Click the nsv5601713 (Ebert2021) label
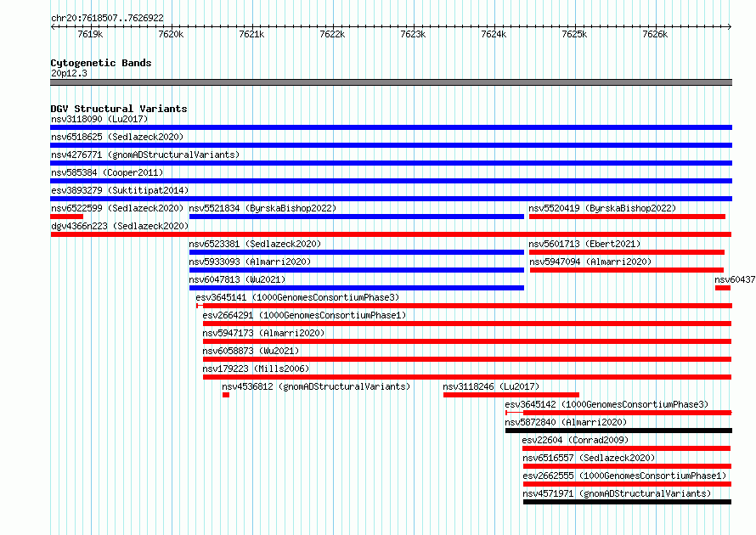This screenshot has width=756, height=535. 585,244
